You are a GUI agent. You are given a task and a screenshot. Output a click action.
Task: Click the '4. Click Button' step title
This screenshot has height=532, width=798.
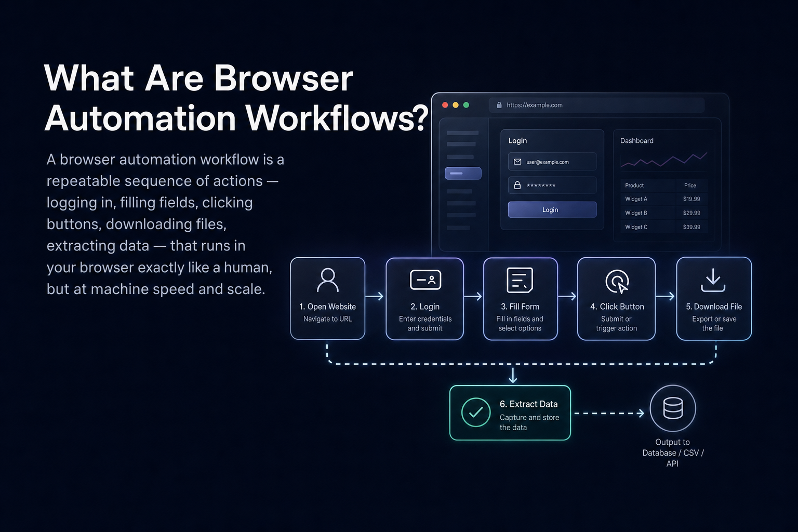point(617,307)
